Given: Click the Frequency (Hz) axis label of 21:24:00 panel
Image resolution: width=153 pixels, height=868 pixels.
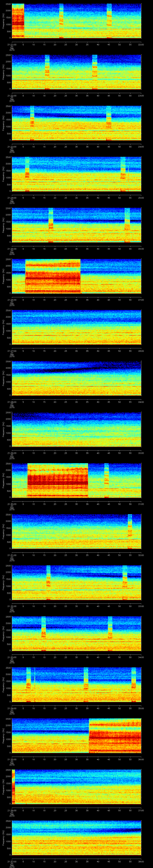Looking at the screenshot, I should tap(3, 174).
